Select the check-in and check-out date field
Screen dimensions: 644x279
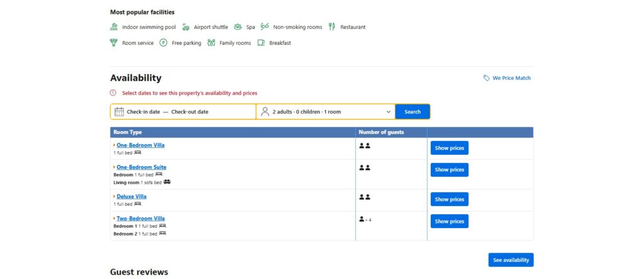(x=182, y=111)
